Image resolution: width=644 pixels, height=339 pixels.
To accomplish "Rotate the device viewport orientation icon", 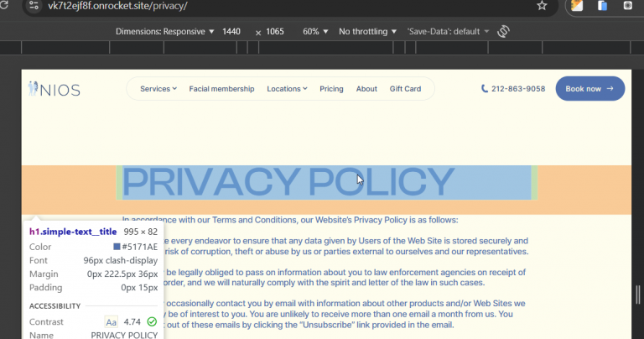I will tap(503, 32).
